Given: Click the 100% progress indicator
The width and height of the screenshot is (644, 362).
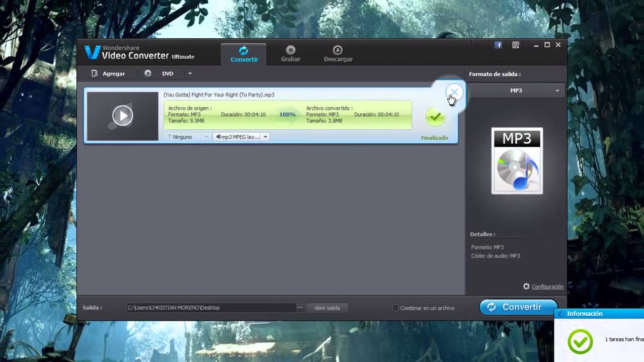Looking at the screenshot, I should (287, 115).
